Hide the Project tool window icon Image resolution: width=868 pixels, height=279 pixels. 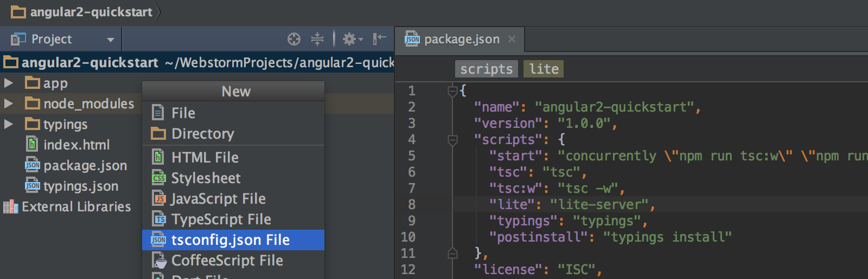pyautogui.click(x=379, y=38)
